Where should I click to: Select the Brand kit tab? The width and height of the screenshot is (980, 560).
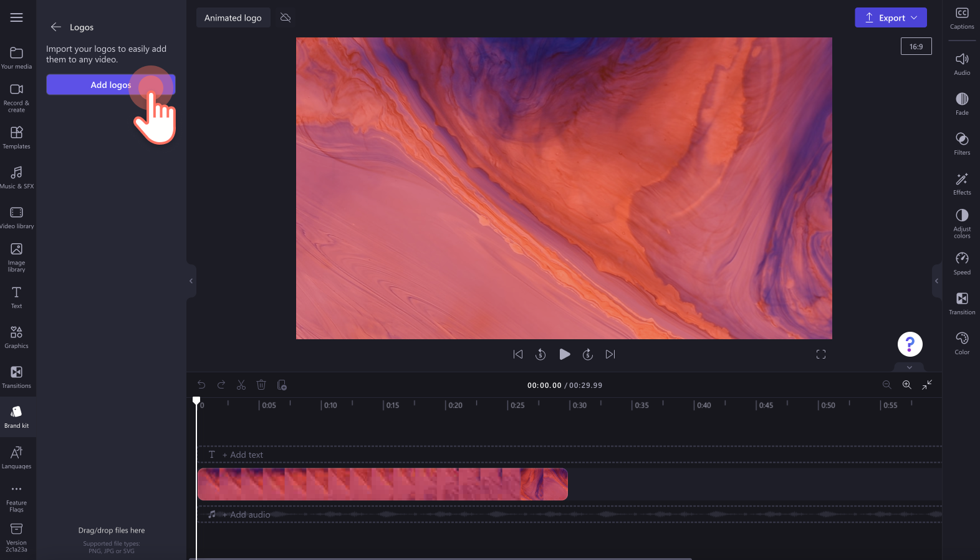(x=17, y=417)
